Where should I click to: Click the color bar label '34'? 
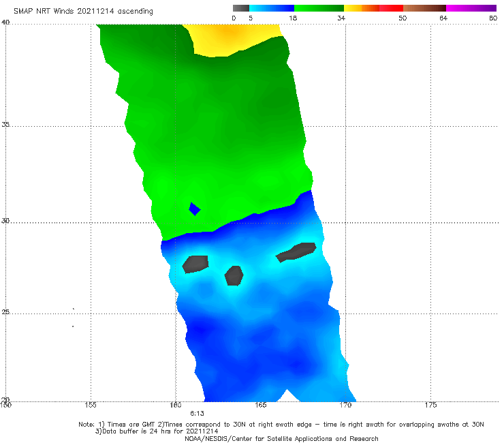341,18
